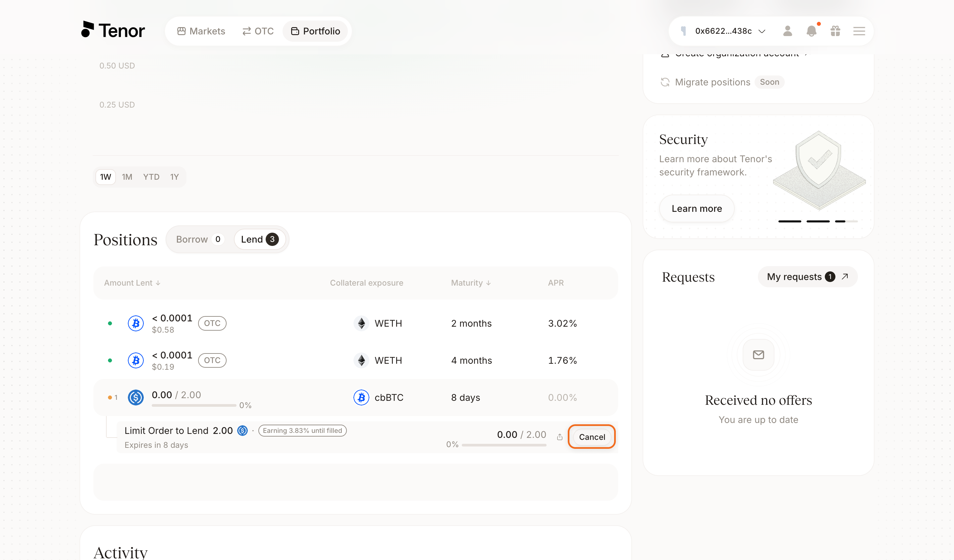Click the security shield illustration
This screenshot has height=560, width=954.
[x=819, y=170]
